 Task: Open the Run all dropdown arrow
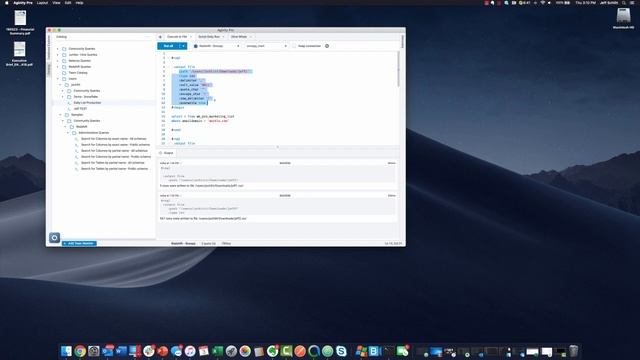click(183, 46)
